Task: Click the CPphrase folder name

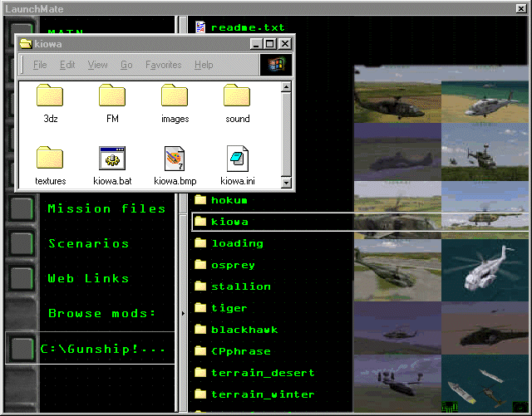Action: [x=241, y=351]
